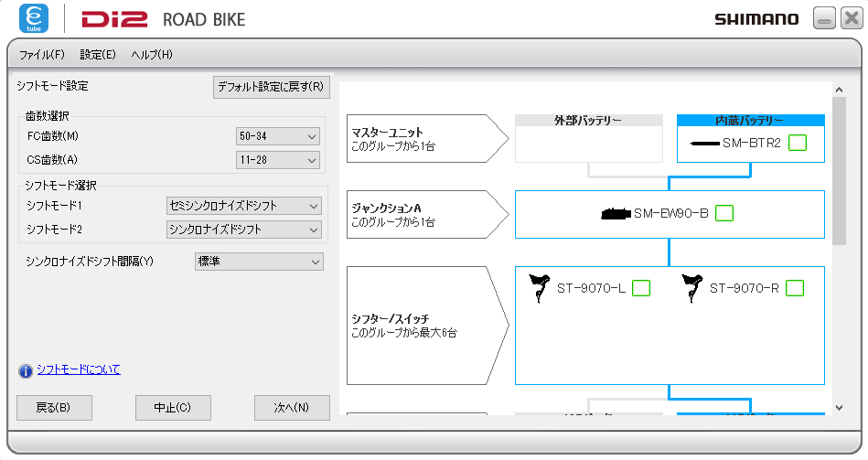Click the E-tube application logo icon
This screenshot has width=868, height=460.
(x=34, y=18)
